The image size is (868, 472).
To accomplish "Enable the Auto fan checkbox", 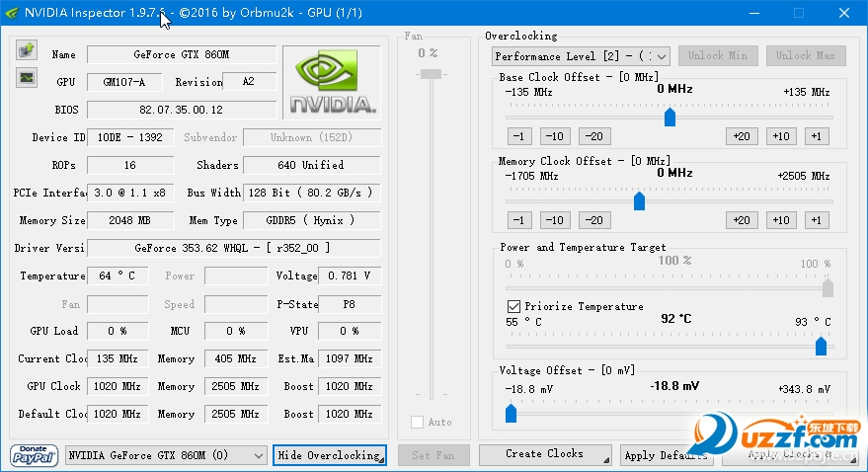I will coord(418,423).
